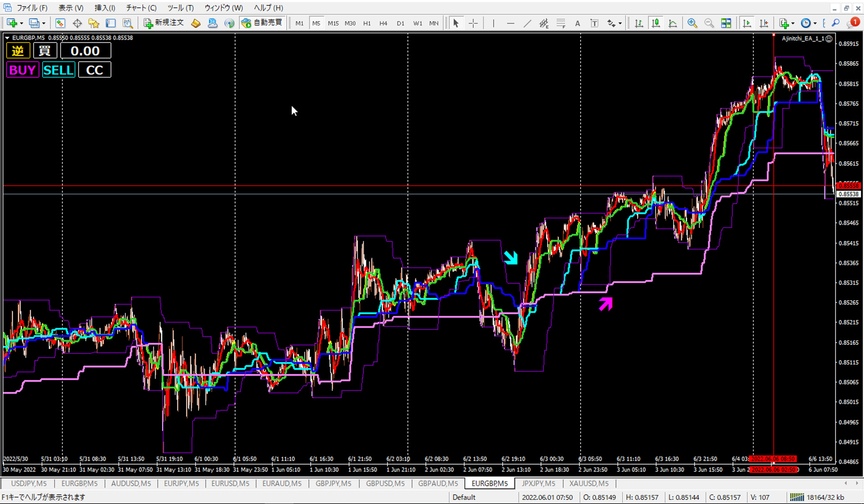
Task: Expand the periodicity clock dropdown
Action: point(815,23)
